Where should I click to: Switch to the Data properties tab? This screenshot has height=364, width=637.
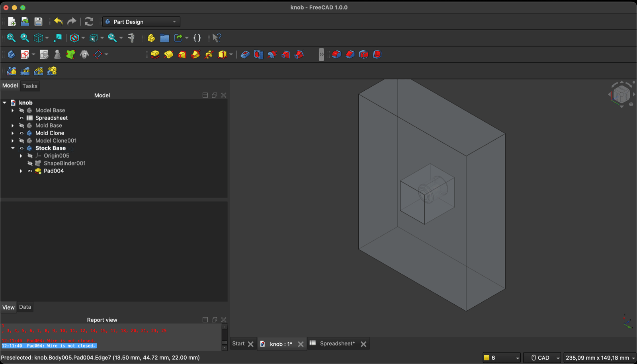point(25,307)
